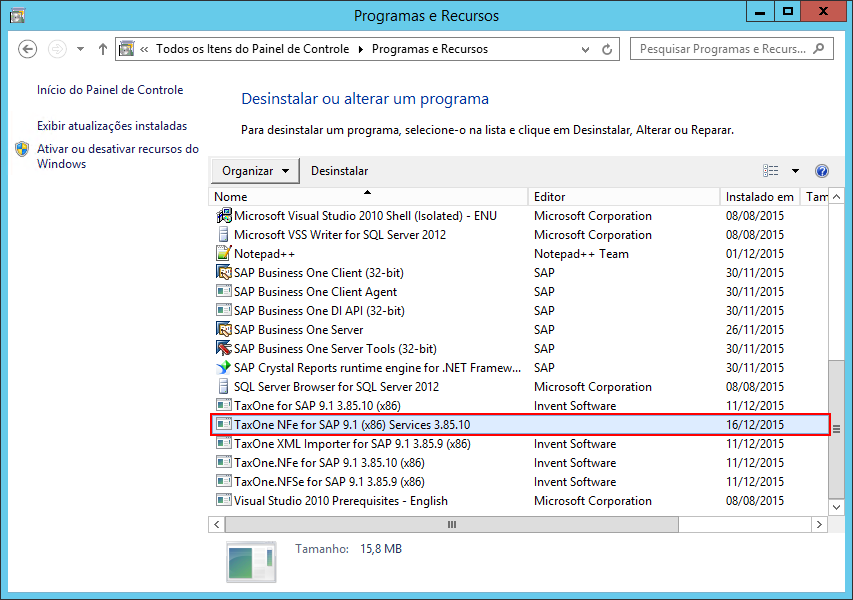Select TaxOne XML Importer program icon

224,443
